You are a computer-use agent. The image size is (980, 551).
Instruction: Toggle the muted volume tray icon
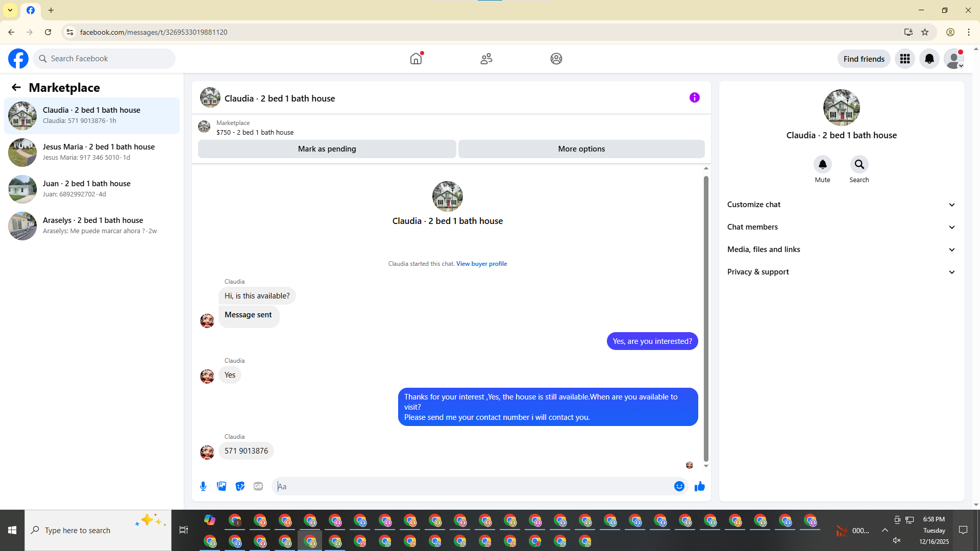point(897,540)
